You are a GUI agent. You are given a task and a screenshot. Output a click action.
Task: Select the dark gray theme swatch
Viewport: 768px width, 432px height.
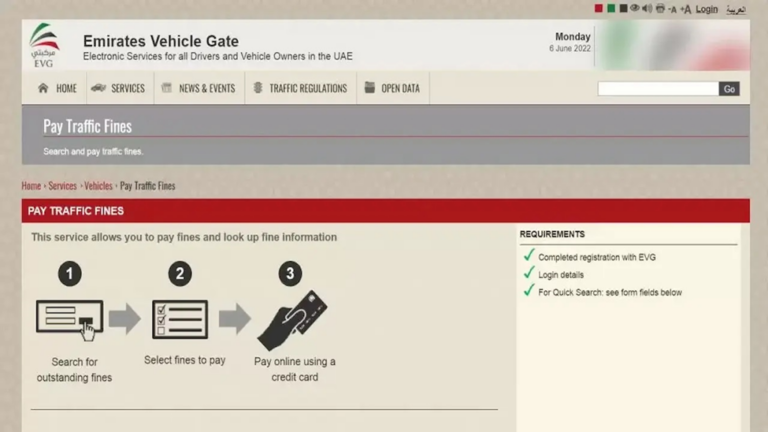point(623,9)
